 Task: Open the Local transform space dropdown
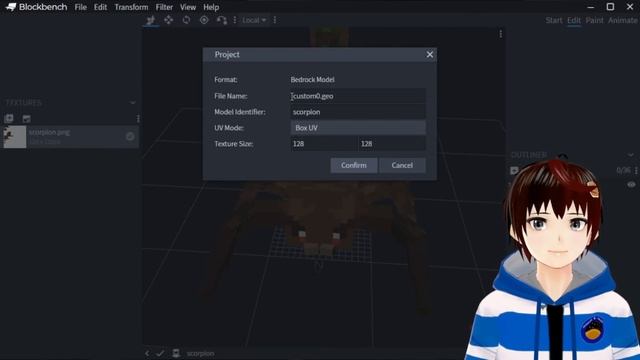coord(254,20)
